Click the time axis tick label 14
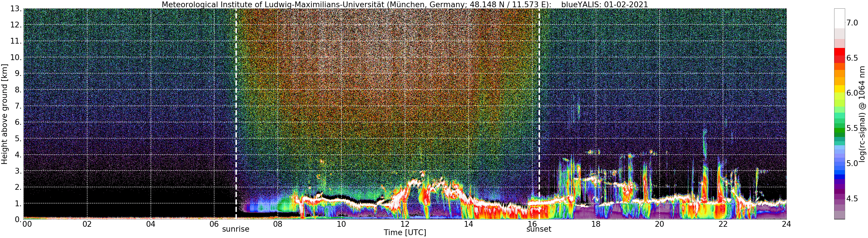This screenshot has width=868, height=238. click(x=468, y=224)
